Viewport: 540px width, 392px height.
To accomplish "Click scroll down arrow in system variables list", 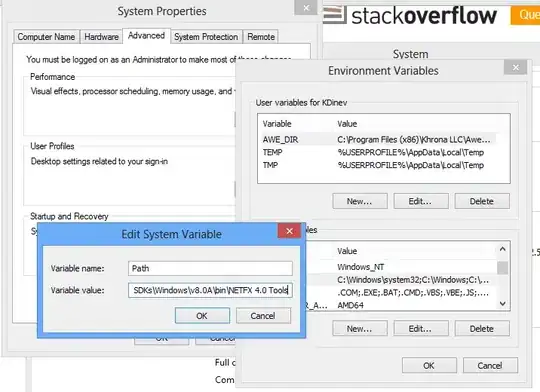I will coord(503,303).
